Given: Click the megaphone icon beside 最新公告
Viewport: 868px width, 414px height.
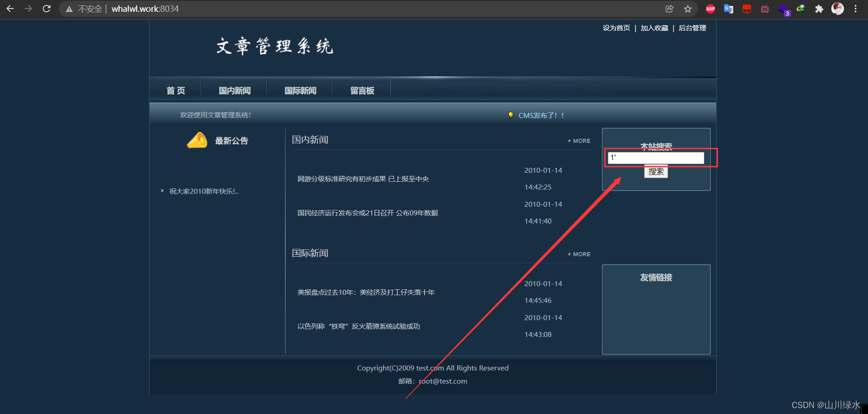Looking at the screenshot, I should 197,140.
